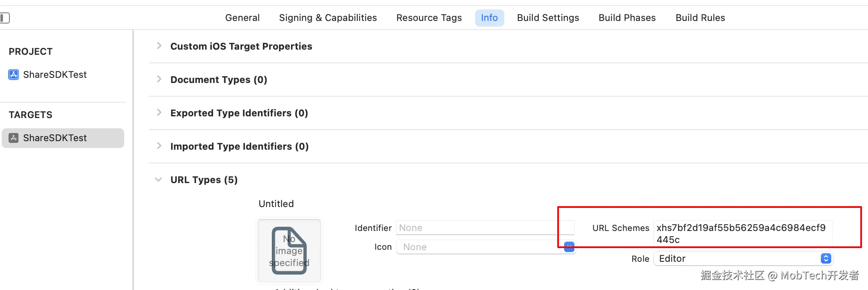Switch to Resource Tags tab

(429, 18)
